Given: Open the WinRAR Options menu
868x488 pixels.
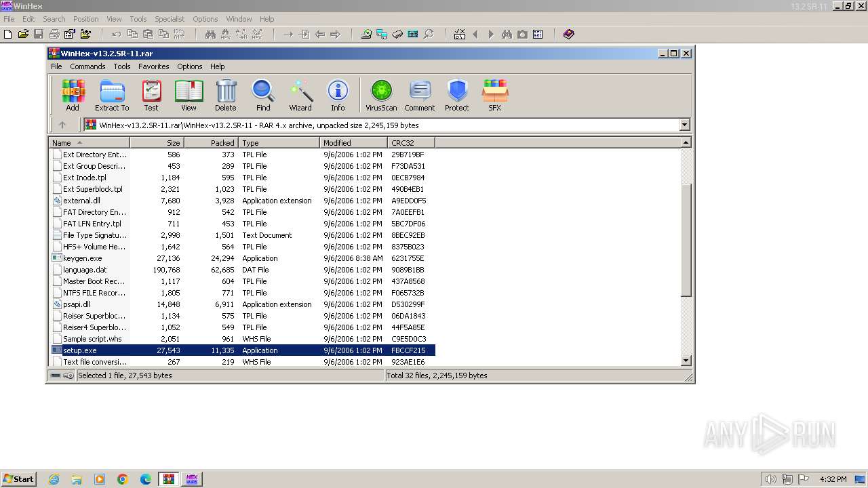Looking at the screenshot, I should pyautogui.click(x=190, y=66).
